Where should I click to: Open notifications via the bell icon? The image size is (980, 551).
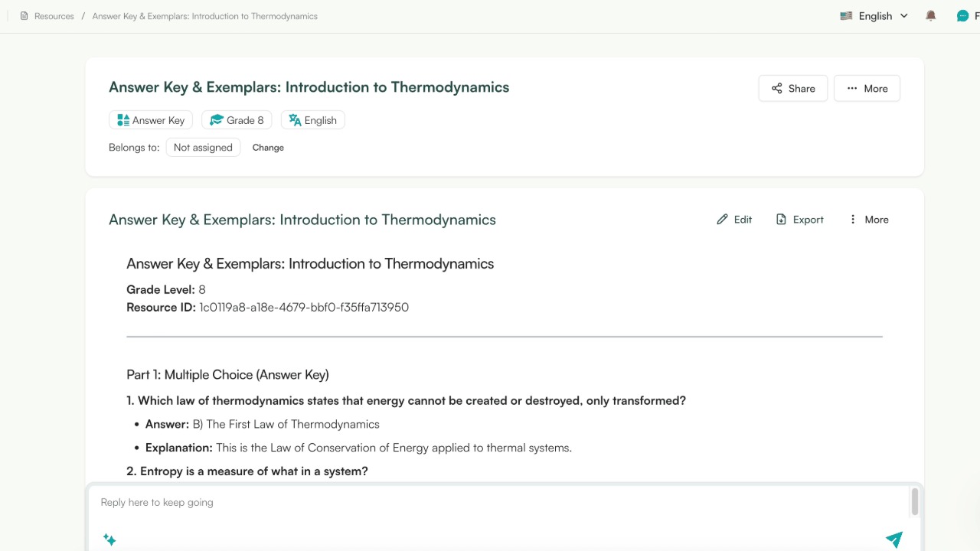(x=930, y=15)
